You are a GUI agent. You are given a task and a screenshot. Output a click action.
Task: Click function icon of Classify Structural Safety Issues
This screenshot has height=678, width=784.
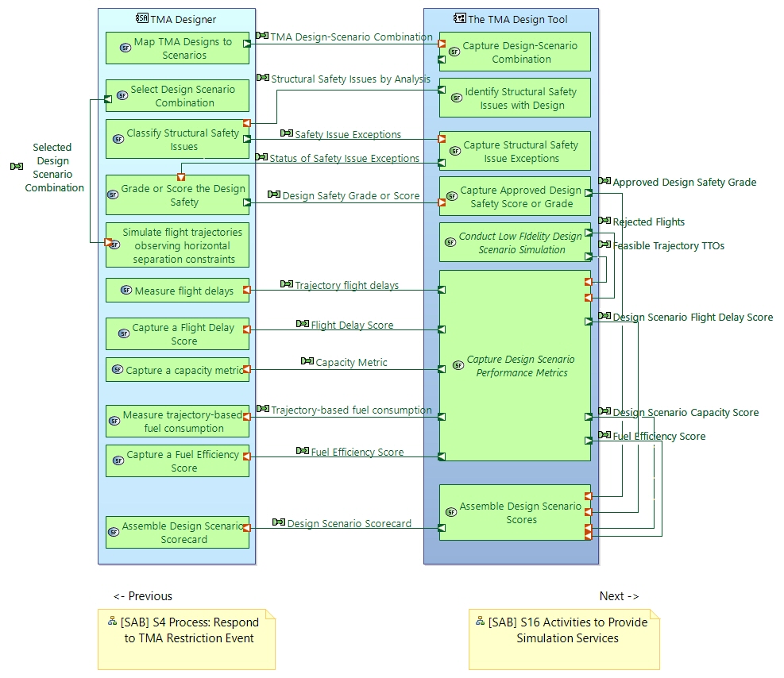pyautogui.click(x=118, y=139)
